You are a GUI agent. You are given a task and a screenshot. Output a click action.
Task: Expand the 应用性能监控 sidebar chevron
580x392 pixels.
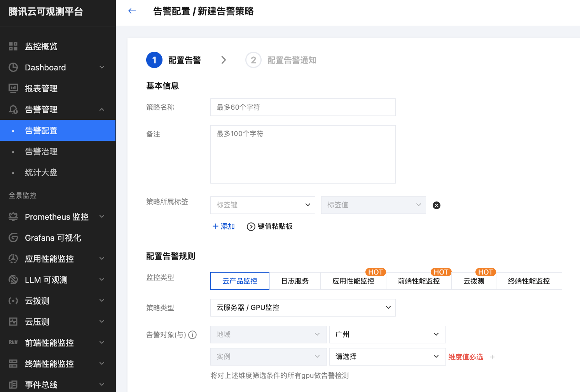pyautogui.click(x=102, y=259)
